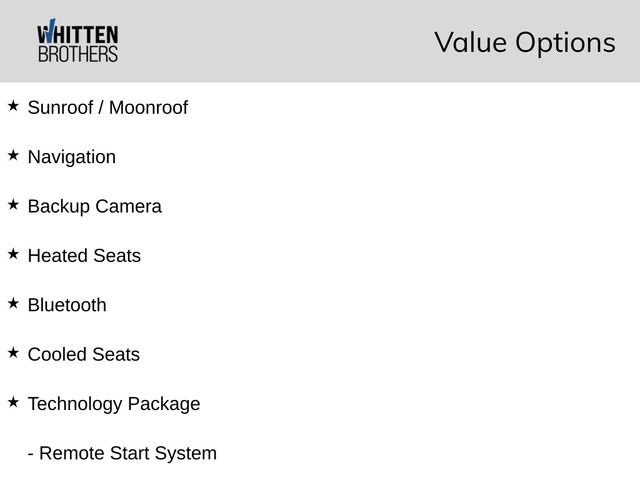Screen dimensions: 640x480
Task: Open the Whitten Brothers logo
Action: [x=77, y=42]
